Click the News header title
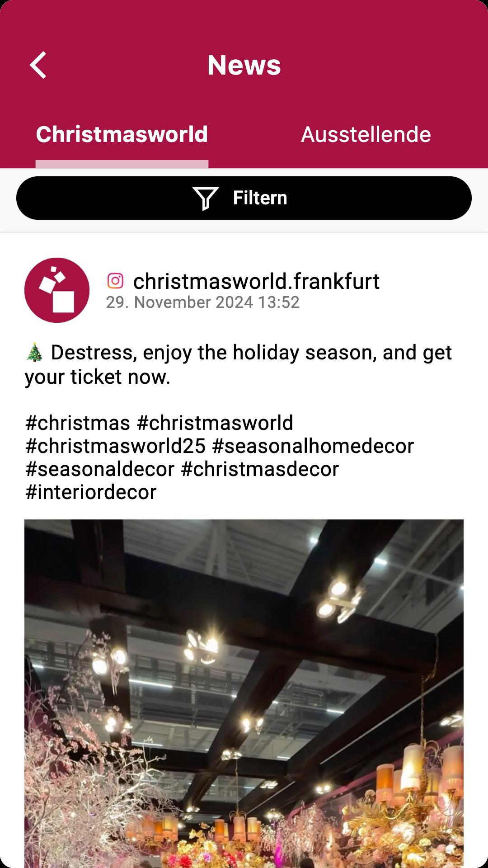 click(x=244, y=65)
